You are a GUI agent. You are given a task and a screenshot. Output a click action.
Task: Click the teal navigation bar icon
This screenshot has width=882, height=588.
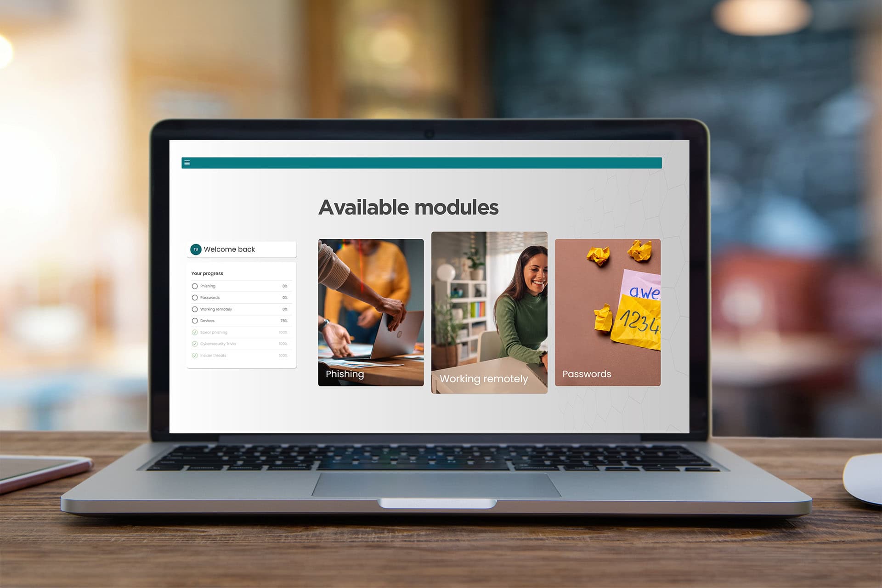pyautogui.click(x=187, y=163)
